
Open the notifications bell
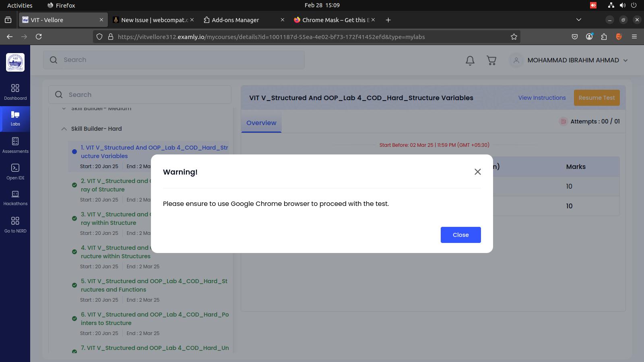[x=469, y=60]
